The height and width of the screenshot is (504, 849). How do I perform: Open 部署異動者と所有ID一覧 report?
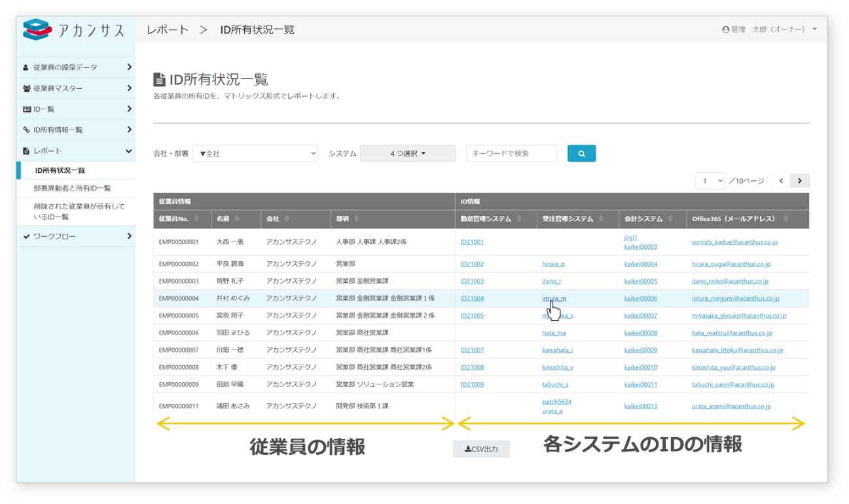tap(73, 189)
